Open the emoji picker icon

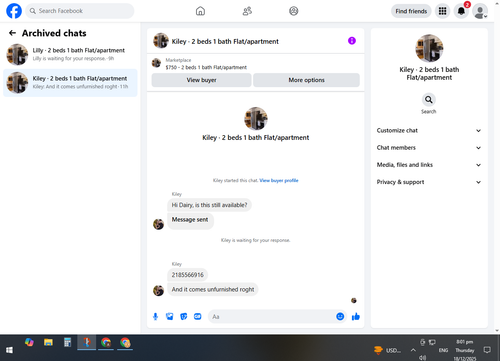(340, 316)
